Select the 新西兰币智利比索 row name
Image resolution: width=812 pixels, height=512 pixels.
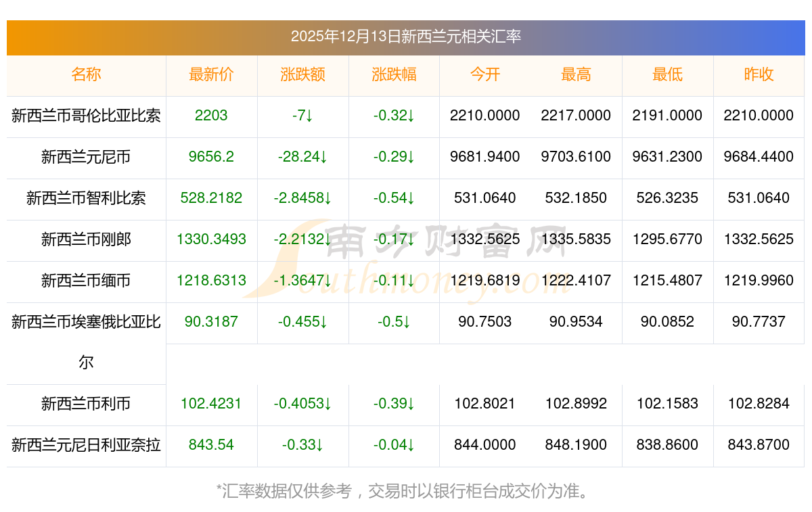coord(86,198)
